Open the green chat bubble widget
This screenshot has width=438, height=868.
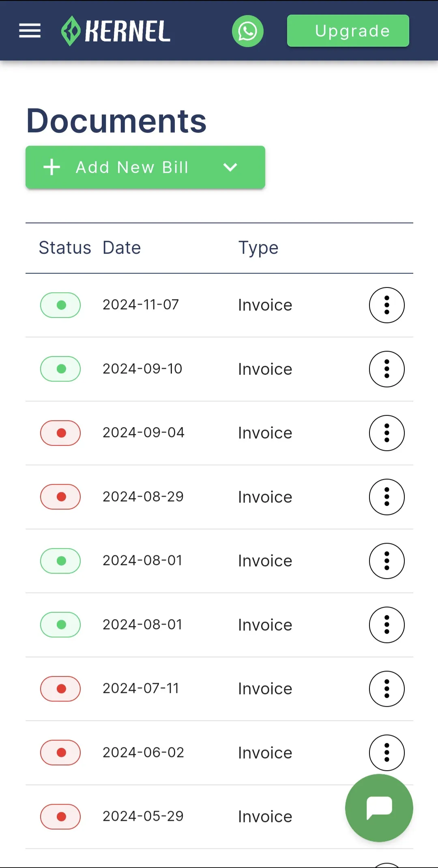click(379, 808)
